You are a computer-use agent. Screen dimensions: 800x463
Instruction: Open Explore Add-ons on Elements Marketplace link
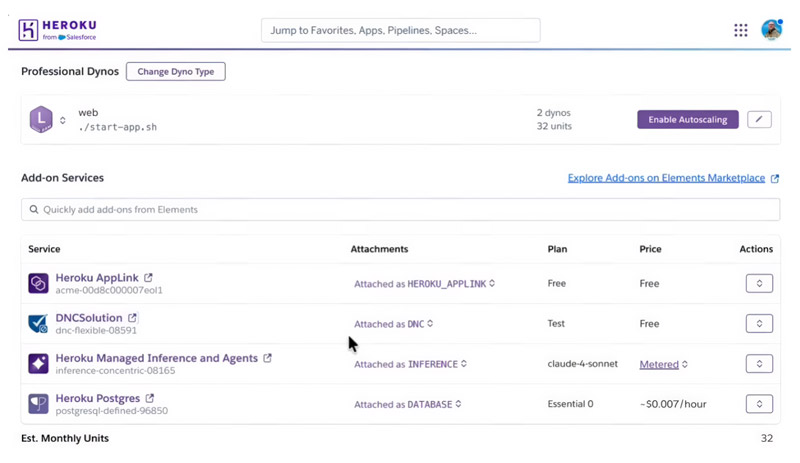point(666,178)
